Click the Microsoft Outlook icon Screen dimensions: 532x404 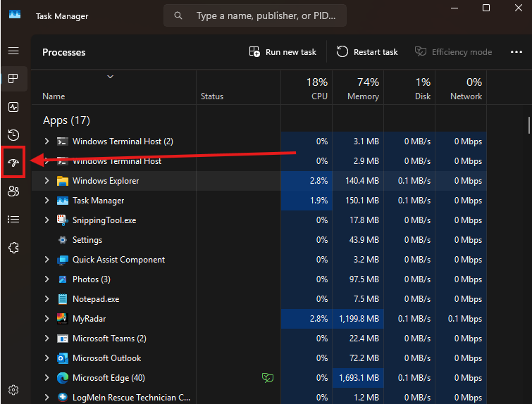[63, 358]
